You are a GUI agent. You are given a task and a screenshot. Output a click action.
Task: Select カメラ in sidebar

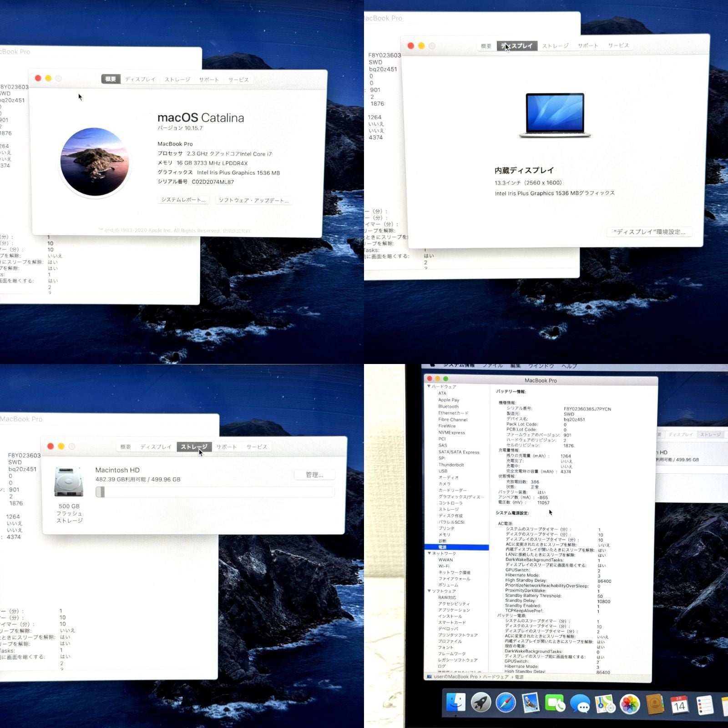pyautogui.click(x=444, y=484)
